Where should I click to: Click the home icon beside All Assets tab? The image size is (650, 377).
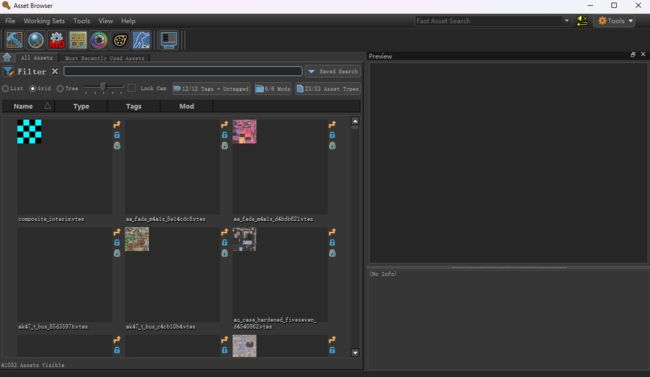(7, 57)
